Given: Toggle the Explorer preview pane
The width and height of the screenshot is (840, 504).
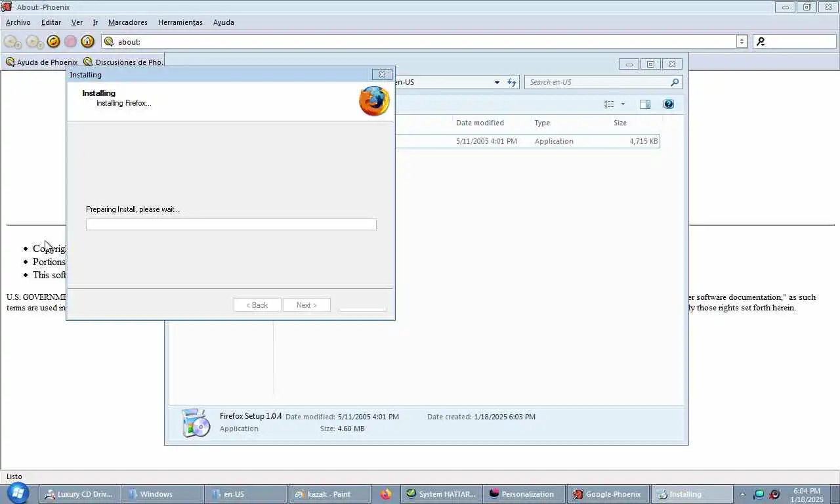Looking at the screenshot, I should pyautogui.click(x=645, y=104).
